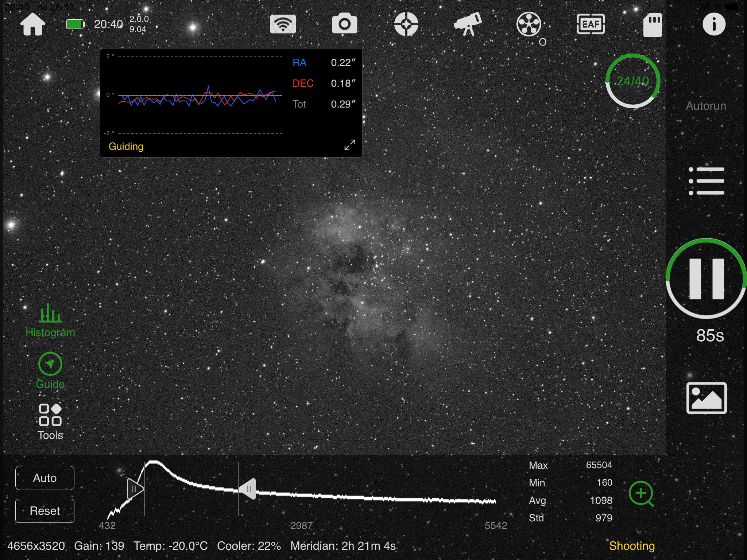Expand the Guiding graph to fullscreen

[349, 145]
